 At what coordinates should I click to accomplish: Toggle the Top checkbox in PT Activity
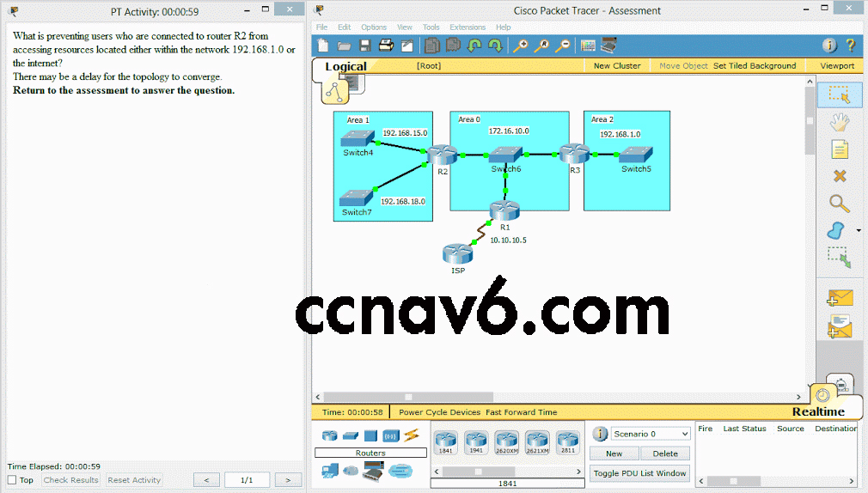[12, 480]
